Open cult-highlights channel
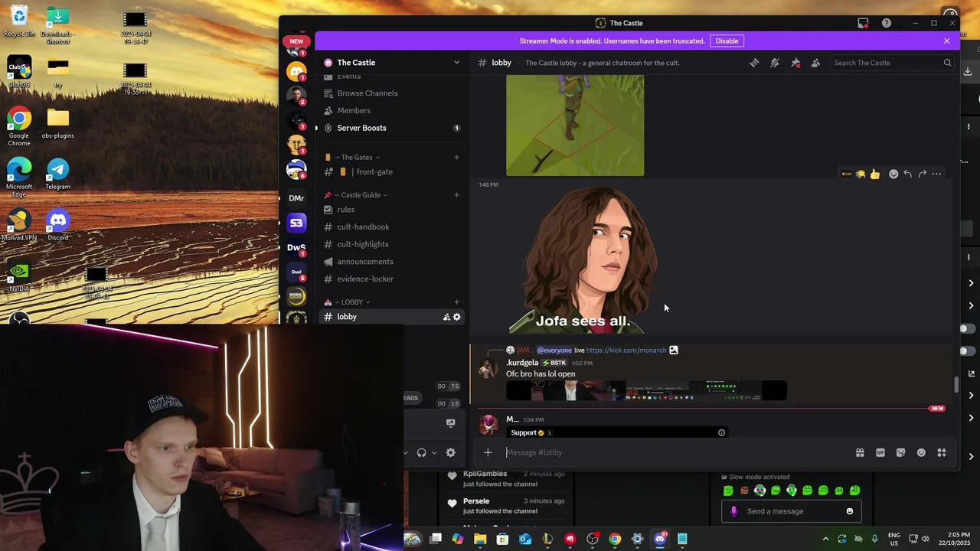 click(x=363, y=244)
